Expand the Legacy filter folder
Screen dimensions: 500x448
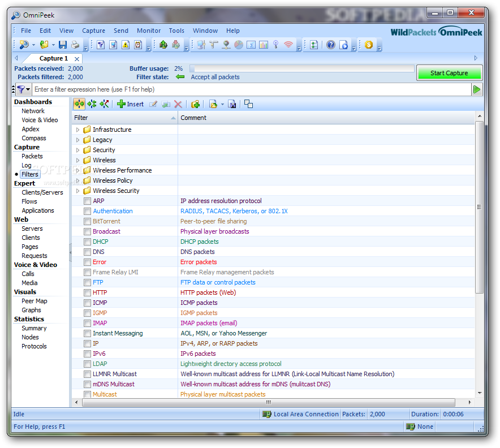click(x=77, y=140)
